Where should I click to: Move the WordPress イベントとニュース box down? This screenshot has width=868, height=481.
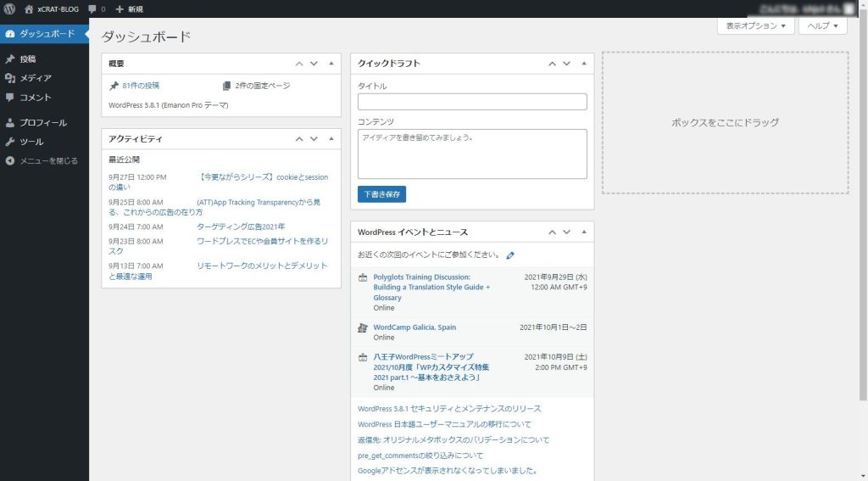click(x=566, y=232)
